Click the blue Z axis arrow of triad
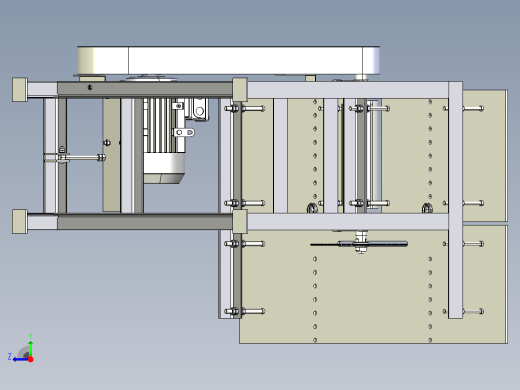This screenshot has width=520, height=390. pos(21,359)
